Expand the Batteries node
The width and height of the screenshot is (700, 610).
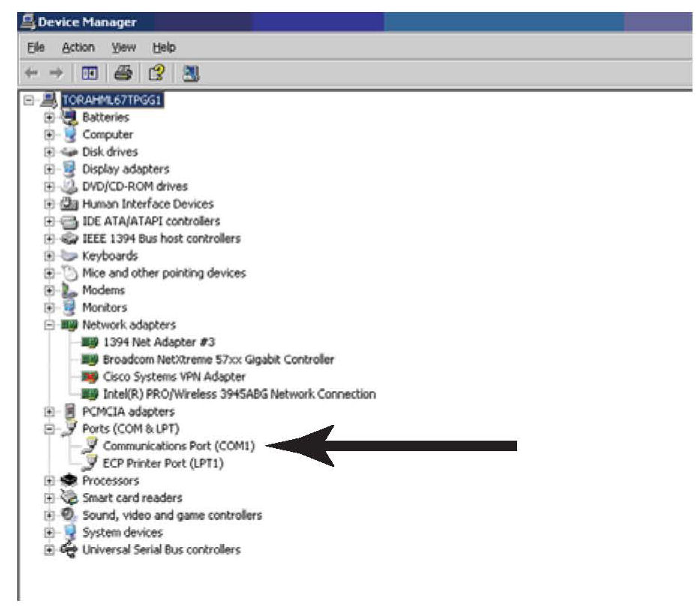click(49, 118)
